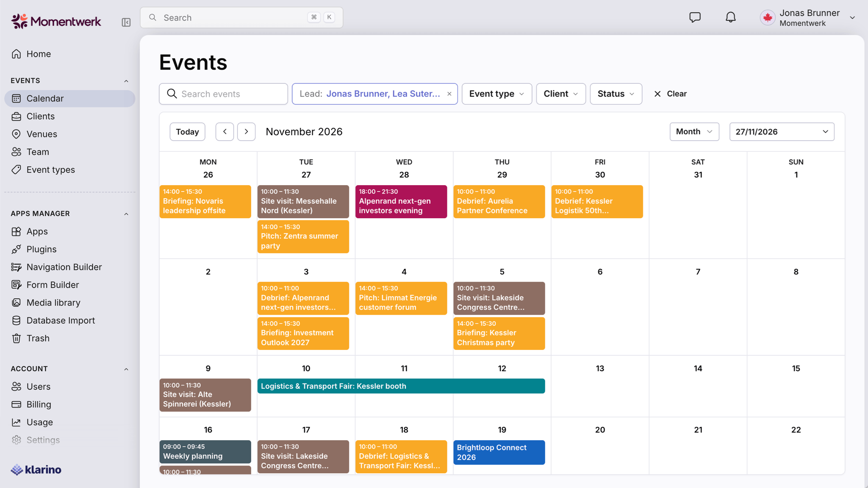Open the Month view dropdown
This screenshot has width=868, height=488.
pyautogui.click(x=694, y=132)
